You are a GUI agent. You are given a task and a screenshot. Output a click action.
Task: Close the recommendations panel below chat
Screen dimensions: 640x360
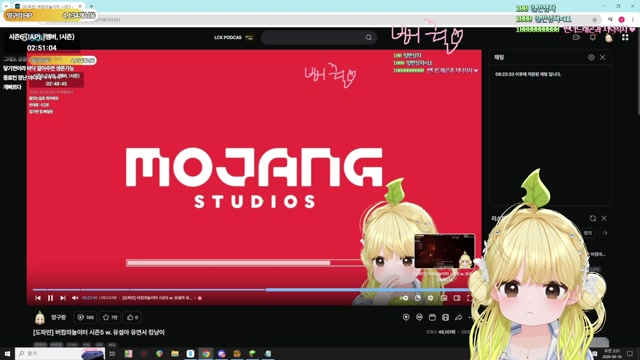click(604, 219)
